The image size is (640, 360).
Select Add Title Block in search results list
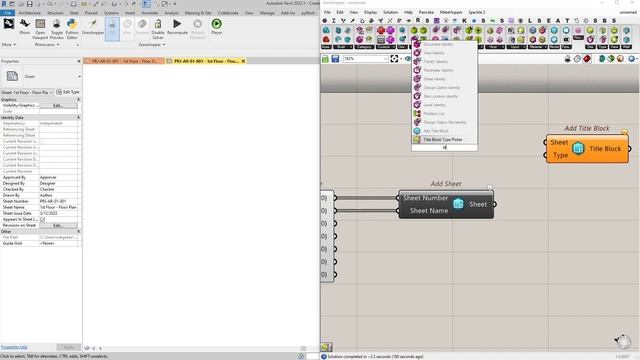[x=444, y=131]
